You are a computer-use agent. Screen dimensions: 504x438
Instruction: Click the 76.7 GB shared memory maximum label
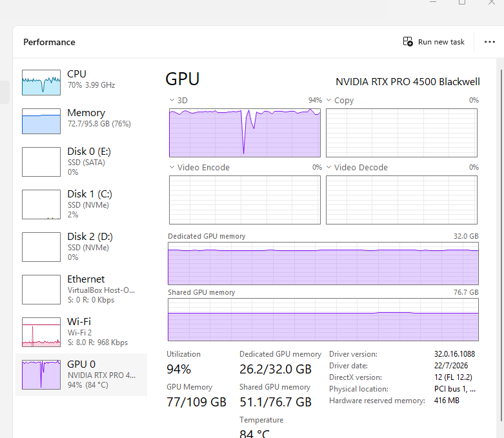(x=466, y=292)
